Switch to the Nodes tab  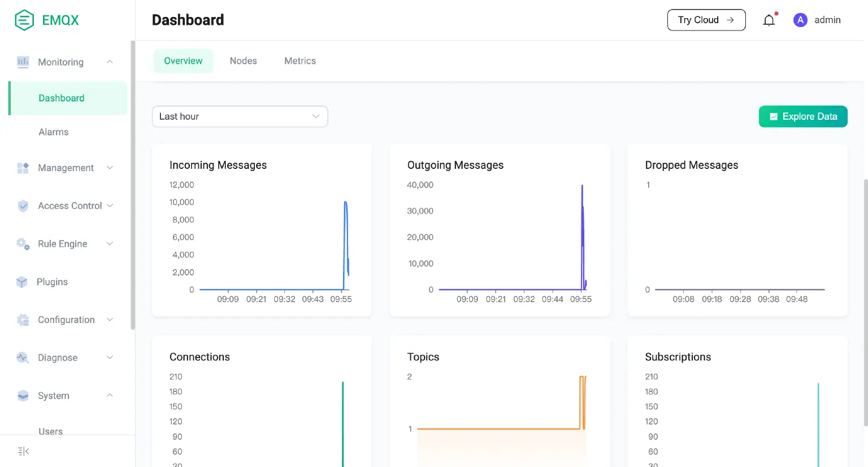243,60
